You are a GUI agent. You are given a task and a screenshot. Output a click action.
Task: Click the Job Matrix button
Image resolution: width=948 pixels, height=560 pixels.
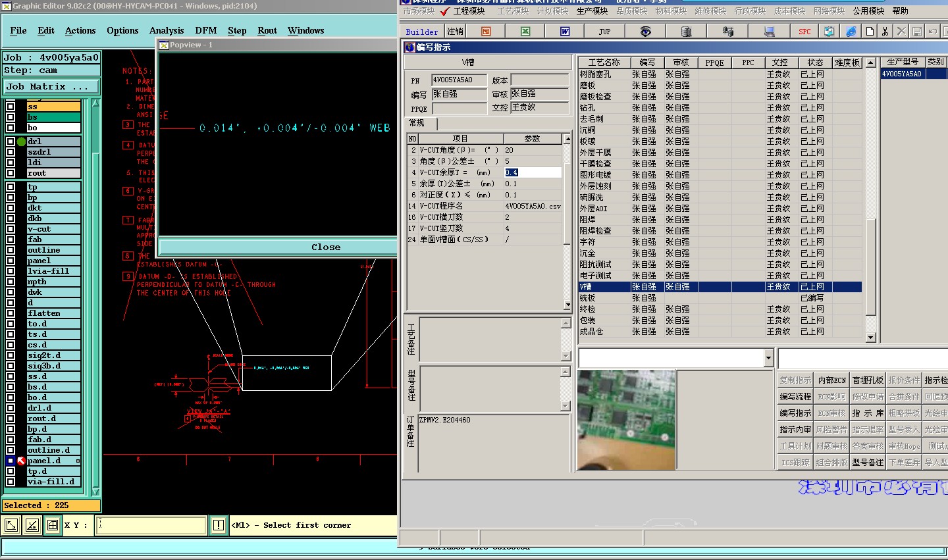click(x=50, y=87)
